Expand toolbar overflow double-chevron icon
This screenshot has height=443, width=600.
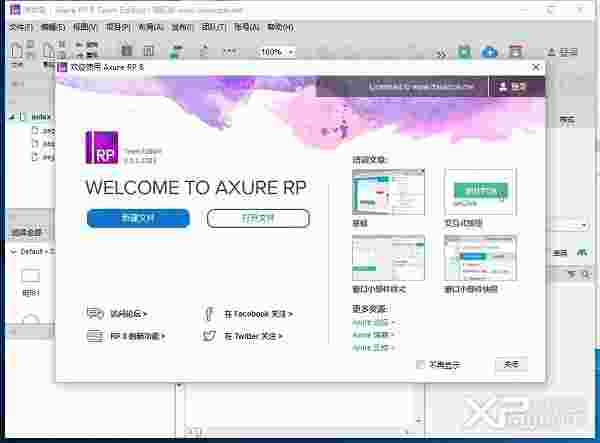tap(442, 54)
